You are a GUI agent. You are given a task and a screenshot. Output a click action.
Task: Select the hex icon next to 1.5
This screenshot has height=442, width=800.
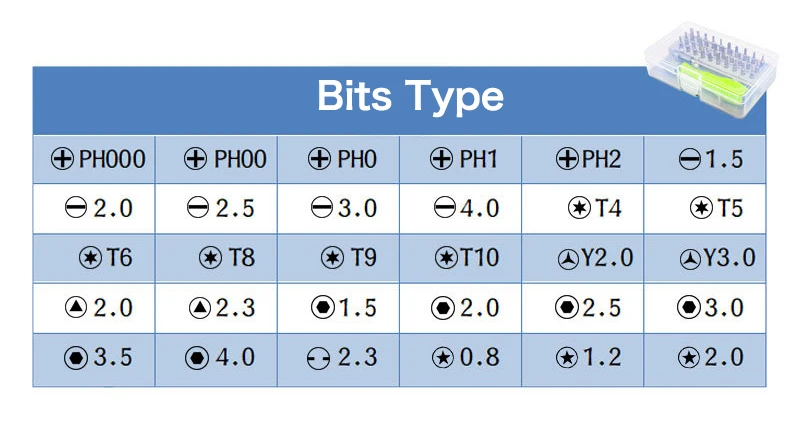[322, 307]
